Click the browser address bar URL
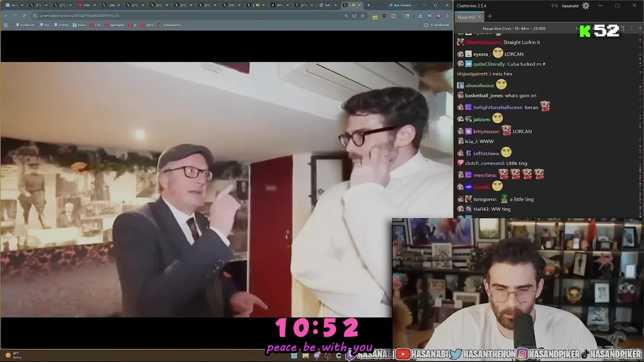644x362 pixels. tap(79, 16)
